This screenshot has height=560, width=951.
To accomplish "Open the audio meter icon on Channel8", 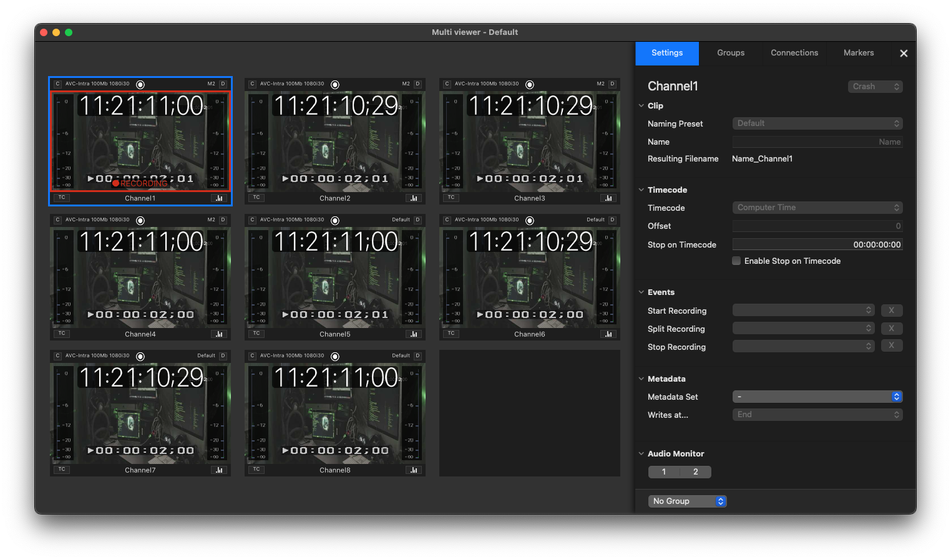I will click(x=414, y=470).
